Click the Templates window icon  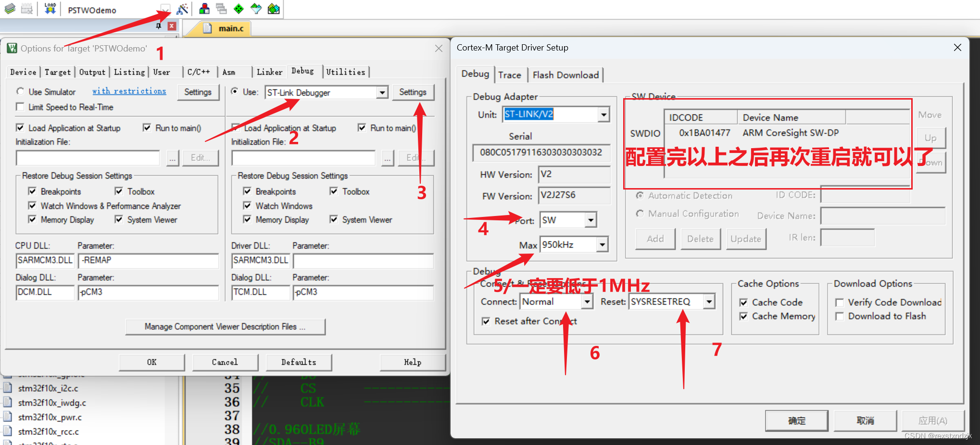tap(274, 9)
